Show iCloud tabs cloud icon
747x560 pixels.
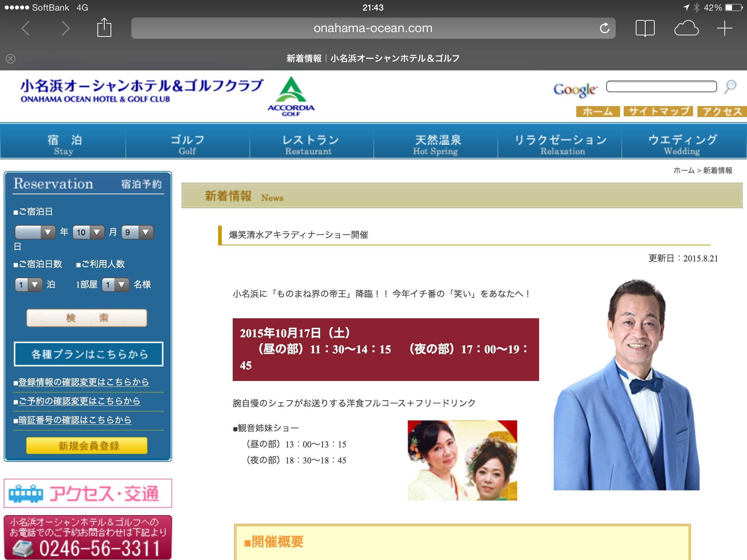686,28
